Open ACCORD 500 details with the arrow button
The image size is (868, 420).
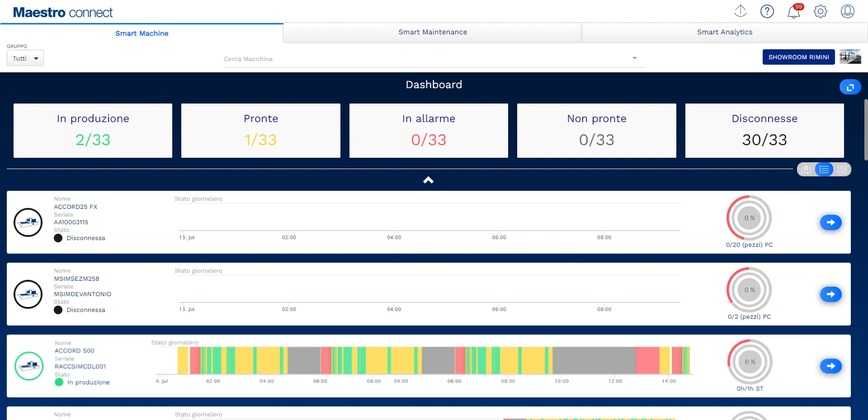[831, 366]
